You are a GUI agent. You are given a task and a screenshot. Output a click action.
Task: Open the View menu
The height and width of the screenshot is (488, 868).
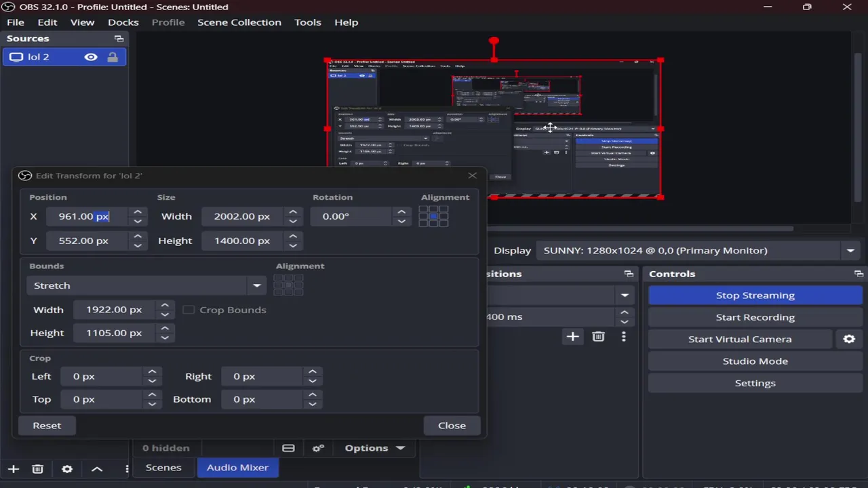[x=82, y=22]
